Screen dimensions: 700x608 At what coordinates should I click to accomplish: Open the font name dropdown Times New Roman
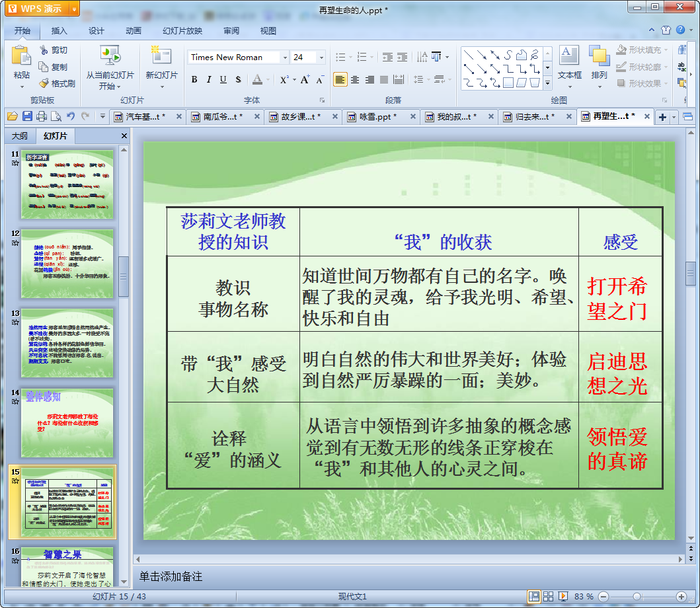tap(285, 57)
